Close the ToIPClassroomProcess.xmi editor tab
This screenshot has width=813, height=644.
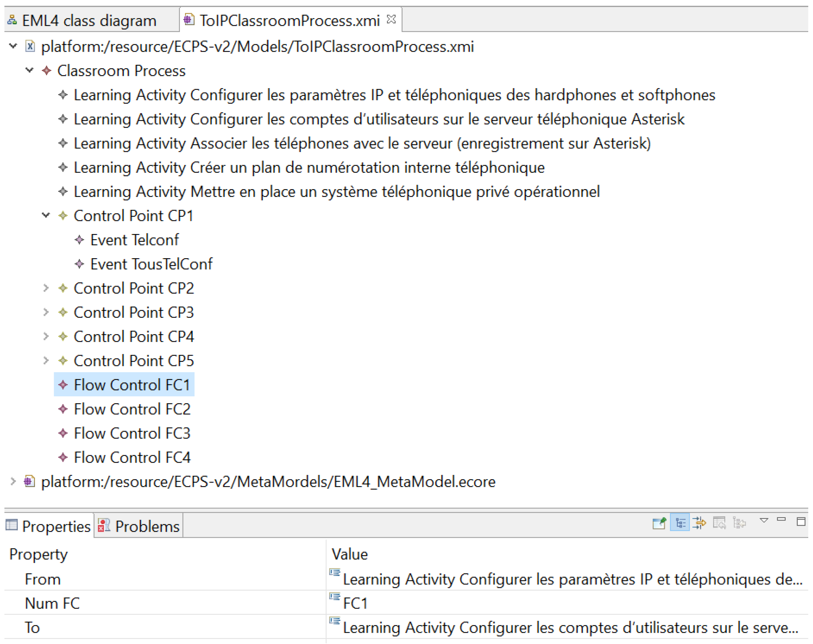pyautogui.click(x=391, y=19)
